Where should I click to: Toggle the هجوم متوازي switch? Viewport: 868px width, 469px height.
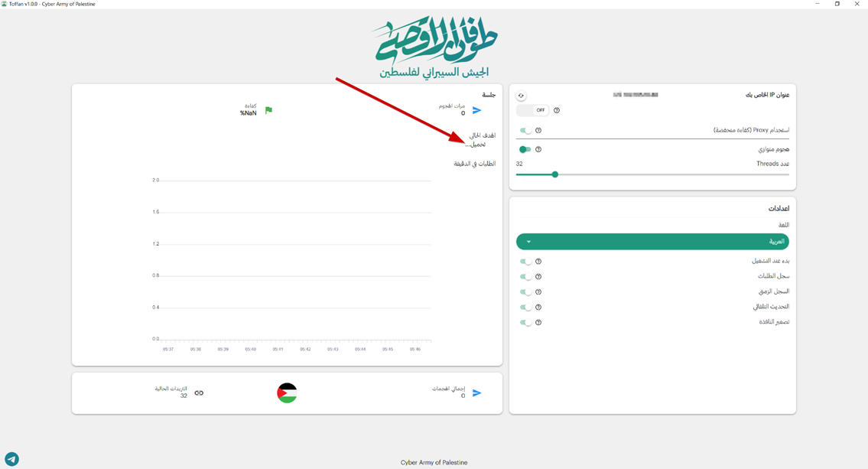525,149
